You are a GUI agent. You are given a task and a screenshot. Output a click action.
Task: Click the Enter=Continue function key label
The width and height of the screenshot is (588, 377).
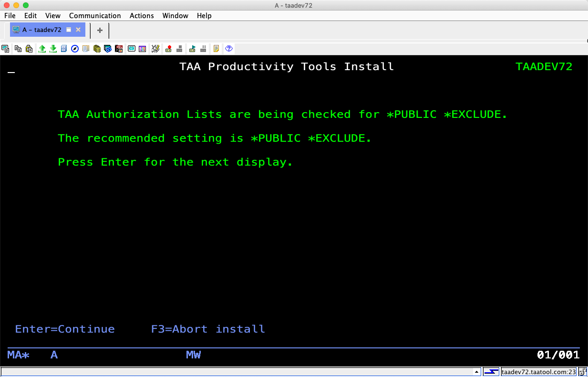(65, 329)
